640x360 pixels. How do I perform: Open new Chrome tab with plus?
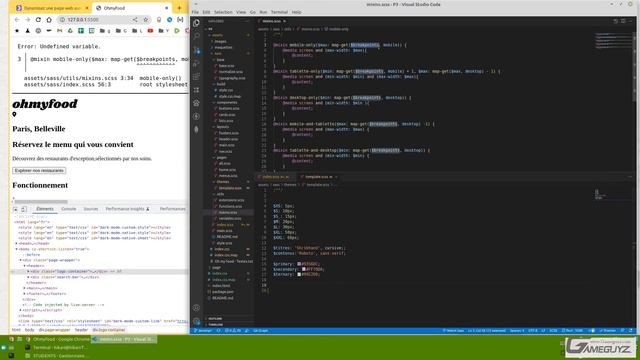[x=179, y=8]
